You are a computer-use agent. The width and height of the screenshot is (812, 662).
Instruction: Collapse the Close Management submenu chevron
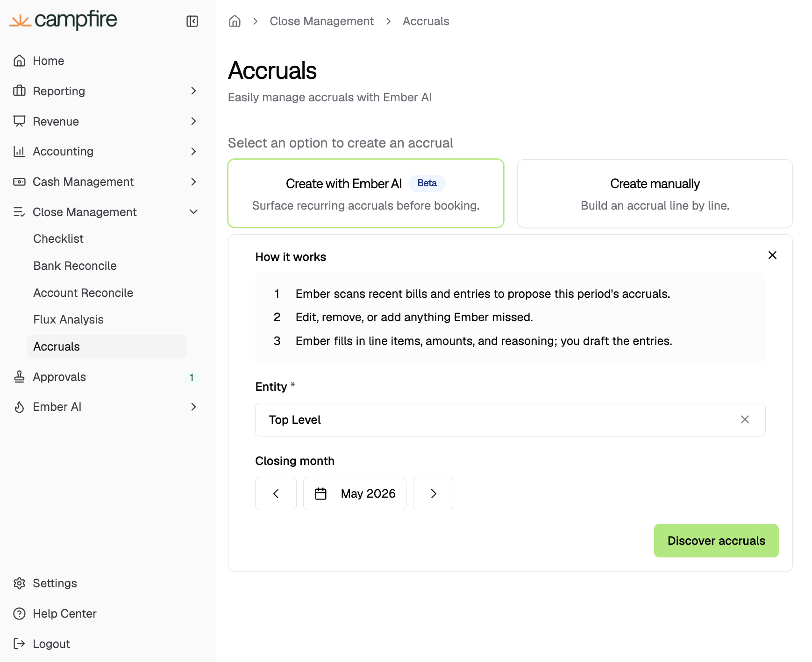[x=193, y=212]
